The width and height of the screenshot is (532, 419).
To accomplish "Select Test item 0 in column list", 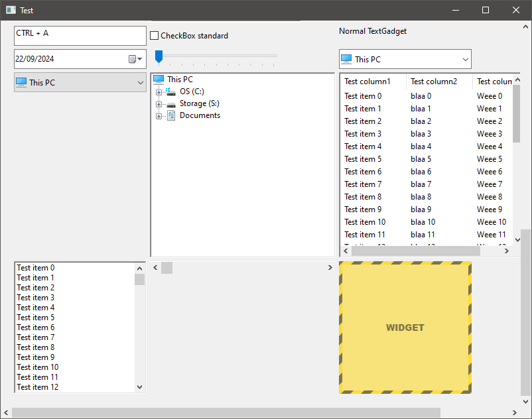I will 363,96.
